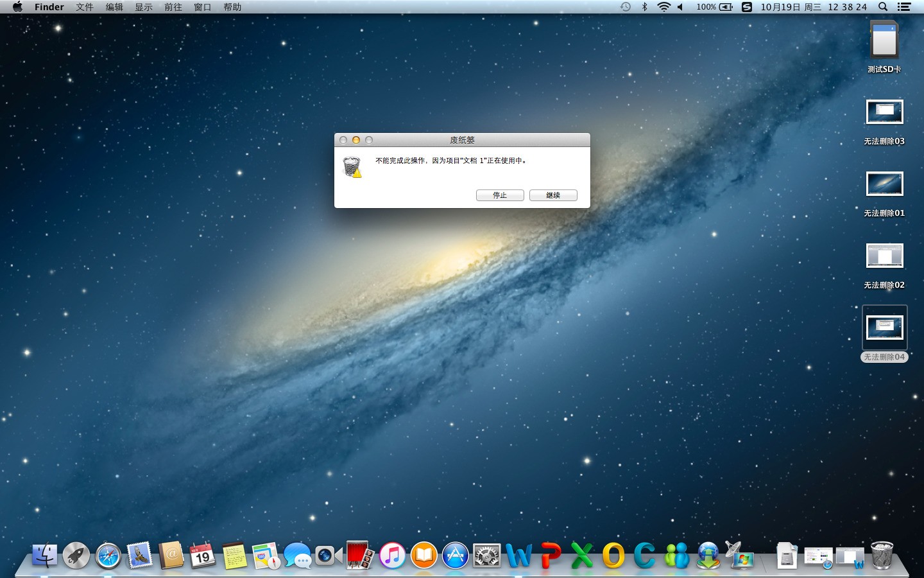The image size is (924, 578).
Task: Open the Finder menu in the menu bar
Action: click(49, 7)
